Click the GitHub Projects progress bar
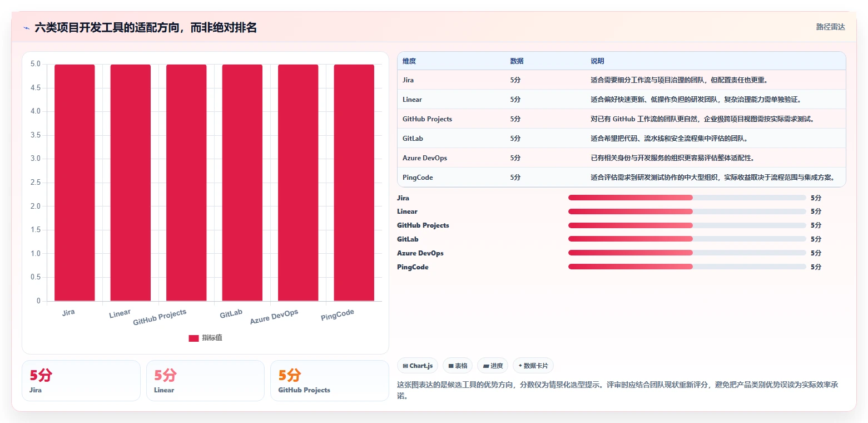Screen dimensions: 868x423 tap(687, 225)
